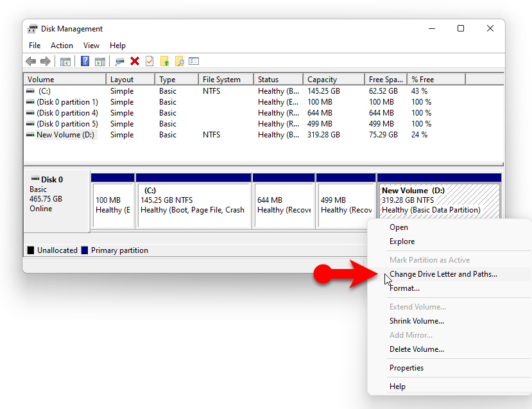
Task: Click the 100 MB Healthy partition block
Action: [x=113, y=205]
